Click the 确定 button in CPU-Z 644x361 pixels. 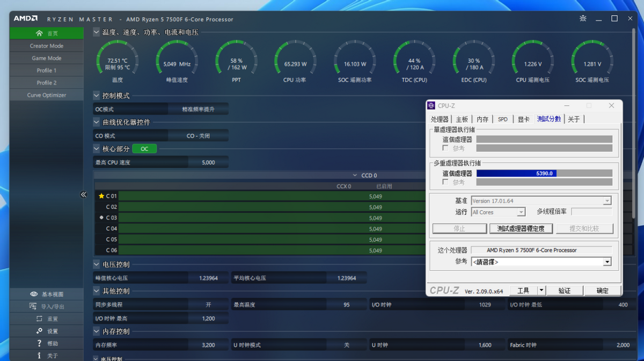(x=603, y=291)
